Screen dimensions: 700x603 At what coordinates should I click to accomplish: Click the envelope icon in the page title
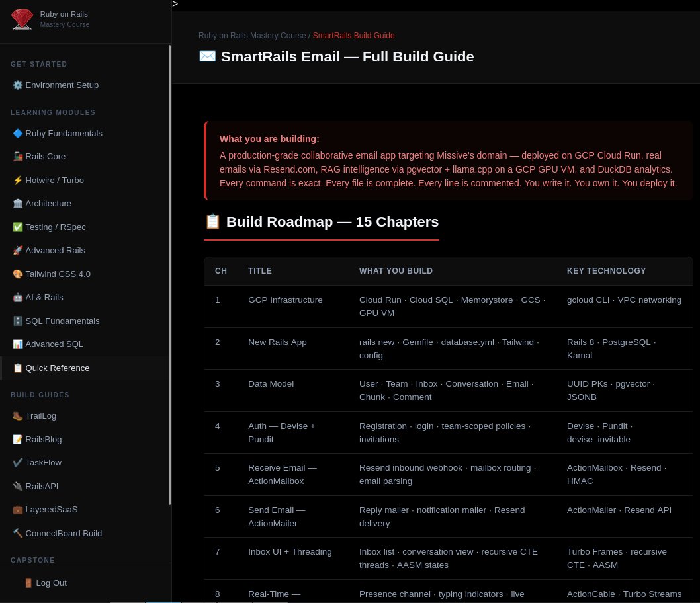[x=207, y=56]
